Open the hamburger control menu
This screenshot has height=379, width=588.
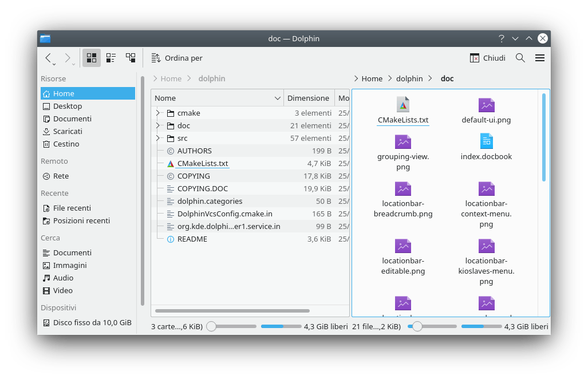539,58
